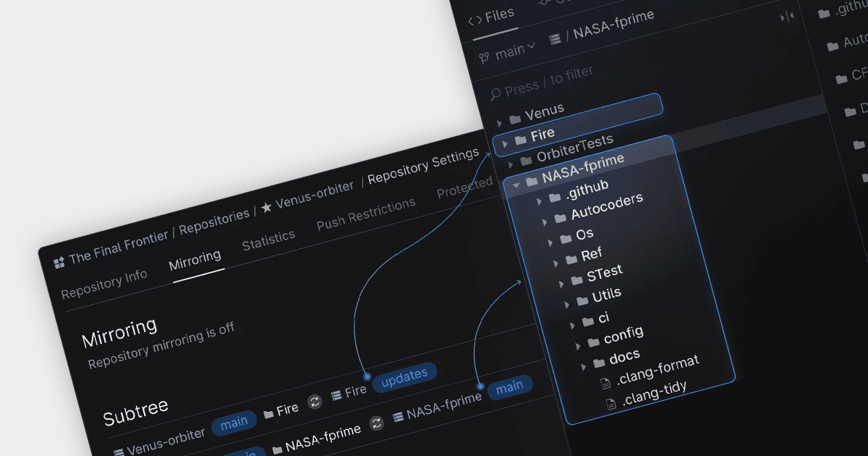Collapse the file tree panel icon
868x456 pixels.
[x=787, y=17]
